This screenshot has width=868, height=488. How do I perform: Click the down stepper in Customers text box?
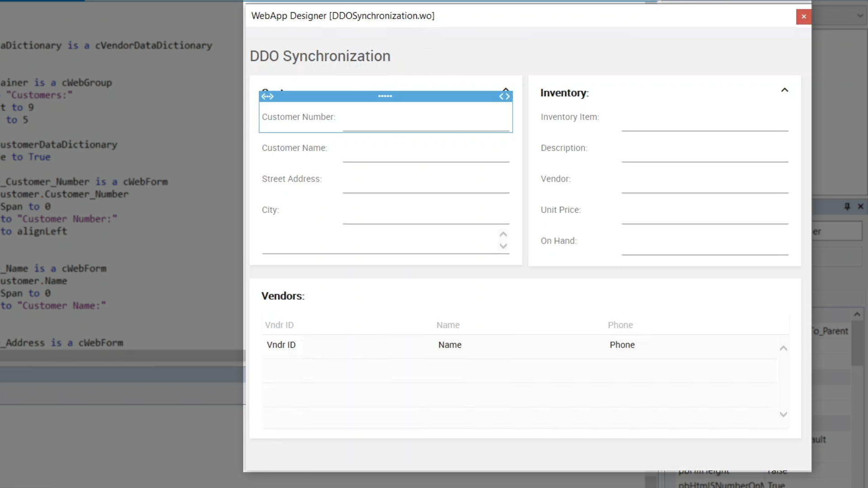(503, 246)
